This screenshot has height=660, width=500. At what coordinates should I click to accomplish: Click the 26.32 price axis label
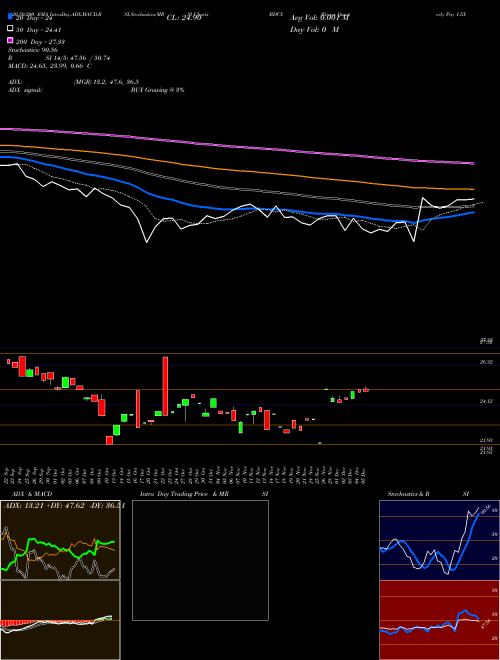click(x=486, y=362)
